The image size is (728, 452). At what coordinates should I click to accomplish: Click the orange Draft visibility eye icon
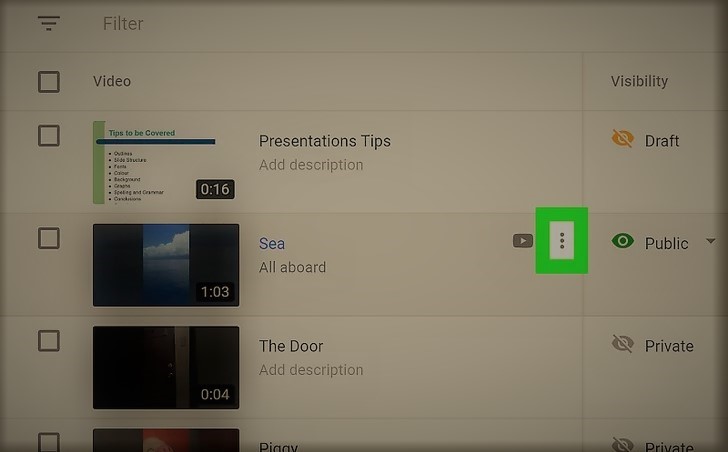pos(623,139)
